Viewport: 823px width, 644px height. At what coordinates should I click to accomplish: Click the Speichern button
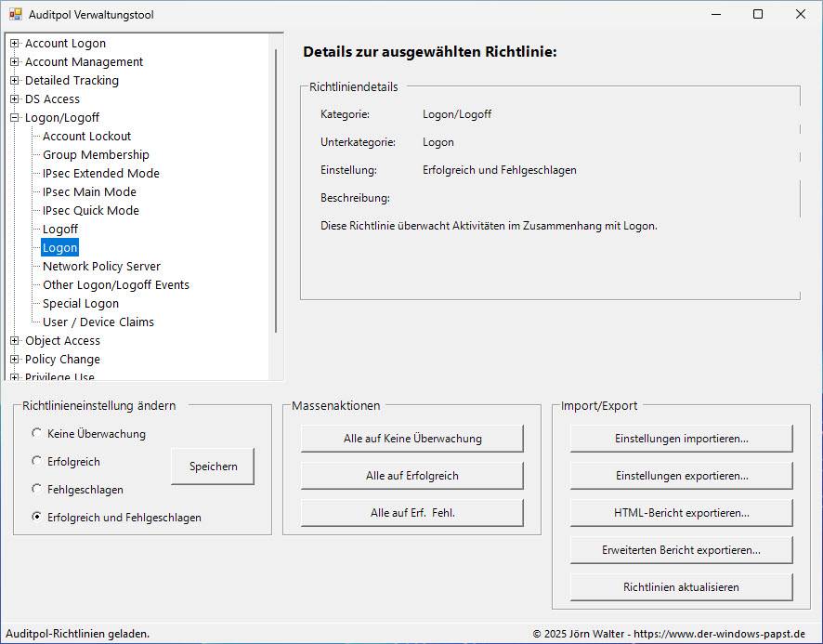point(213,467)
